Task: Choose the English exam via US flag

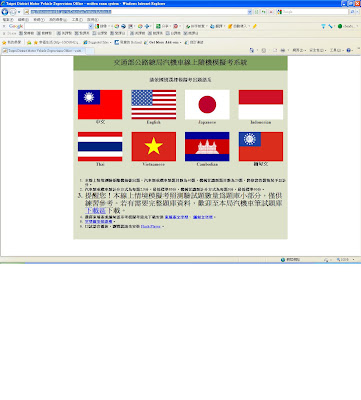Action: [154, 105]
